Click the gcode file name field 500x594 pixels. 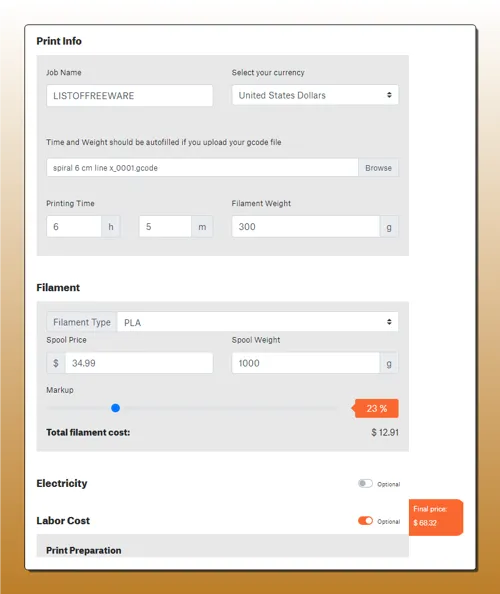202,168
